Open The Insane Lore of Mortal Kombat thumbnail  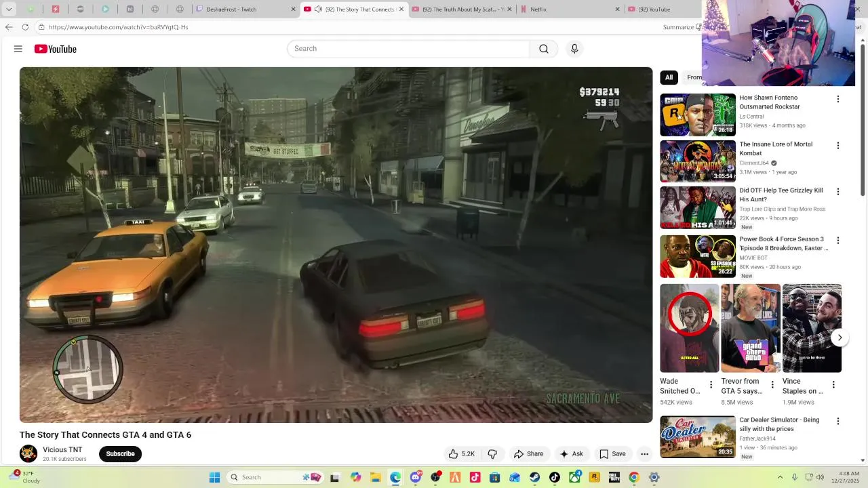(698, 161)
